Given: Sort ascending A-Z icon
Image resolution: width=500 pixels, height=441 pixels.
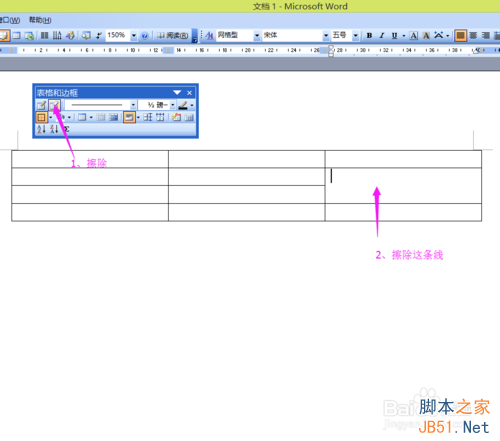Looking at the screenshot, I should (x=41, y=129).
